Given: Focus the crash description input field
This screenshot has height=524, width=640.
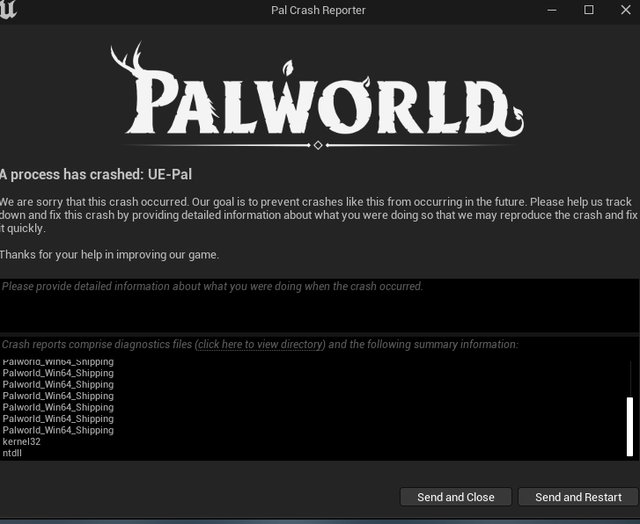Looking at the screenshot, I should pyautogui.click(x=319, y=305).
